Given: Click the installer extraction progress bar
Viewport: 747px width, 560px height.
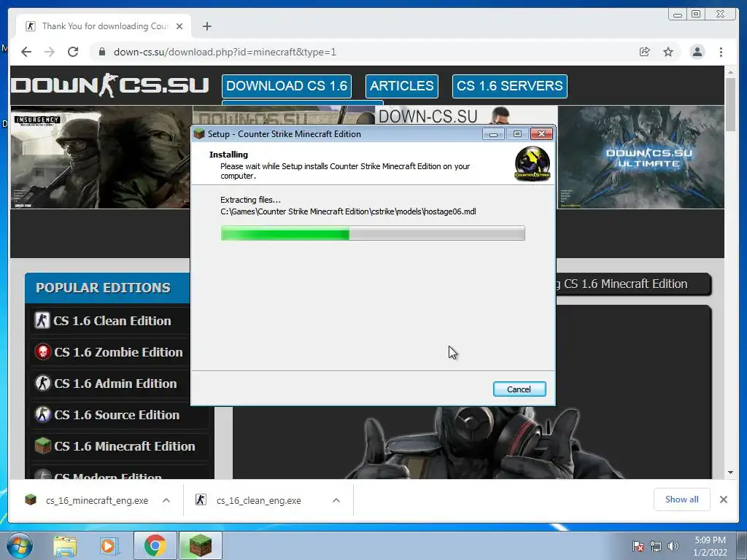Looking at the screenshot, I should [373, 233].
